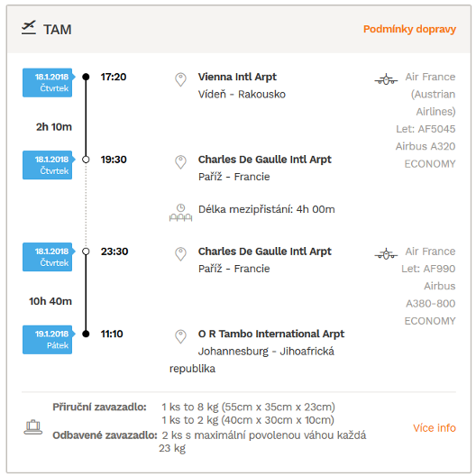Click the 19.1.2018 Pátek date badge
The image size is (476, 476).
[48, 340]
